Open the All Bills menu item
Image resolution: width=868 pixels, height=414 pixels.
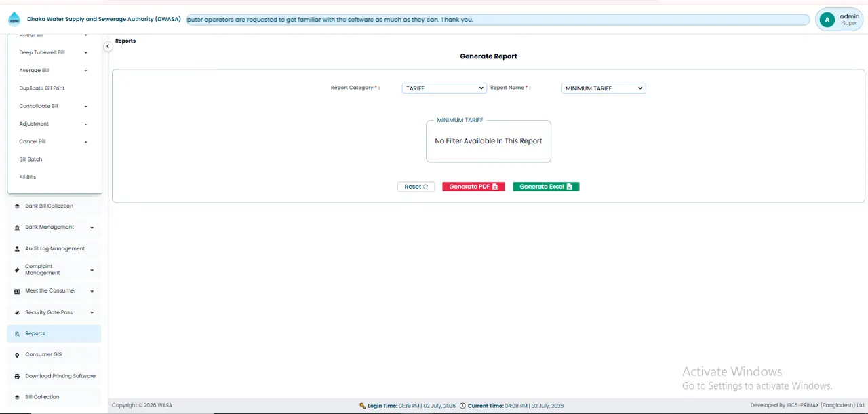28,177
